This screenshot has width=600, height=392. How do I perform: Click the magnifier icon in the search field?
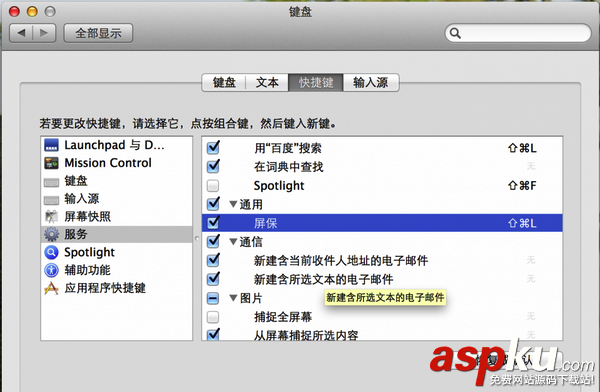click(455, 33)
